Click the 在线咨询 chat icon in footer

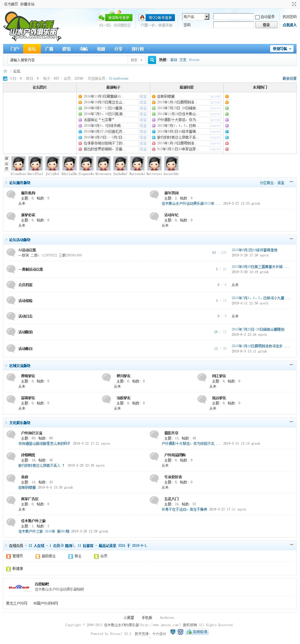pyautogui.click(x=197, y=632)
